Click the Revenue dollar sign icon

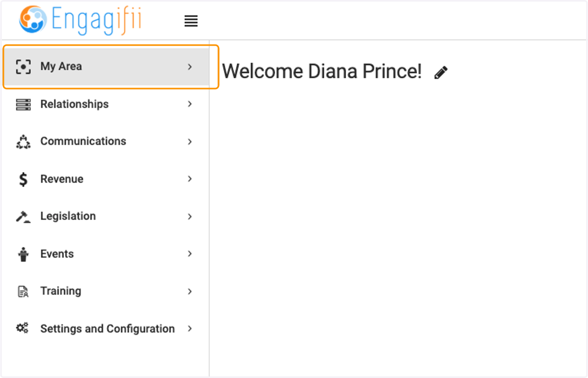pos(23,179)
